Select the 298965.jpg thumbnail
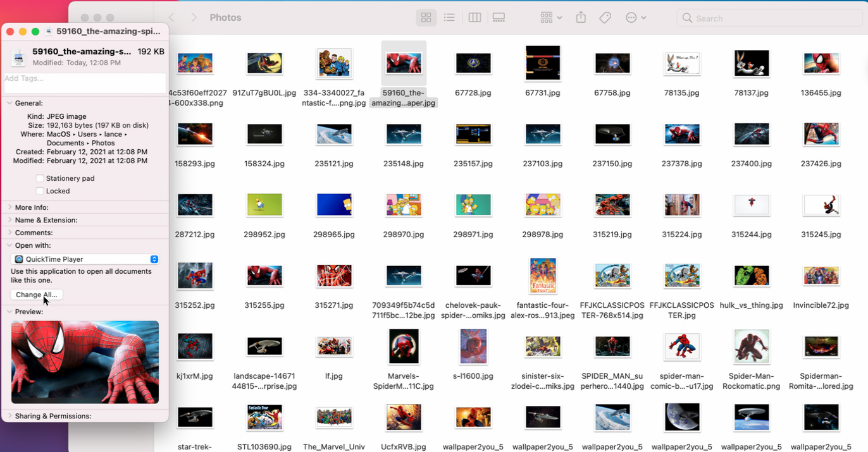This screenshot has height=452, width=868. 334,205
